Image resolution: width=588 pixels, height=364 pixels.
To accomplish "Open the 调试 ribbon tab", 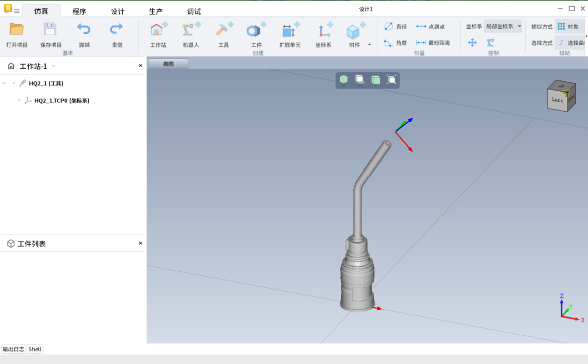I will coord(194,11).
